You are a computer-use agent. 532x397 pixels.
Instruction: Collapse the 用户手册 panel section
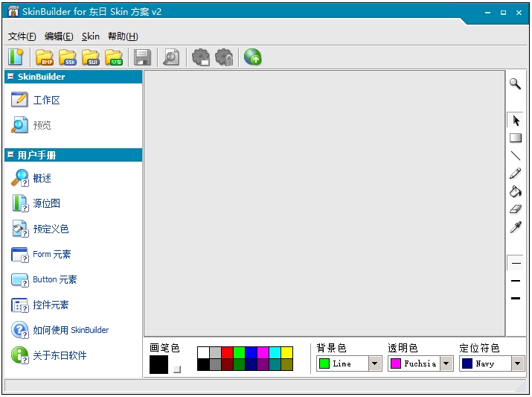10,155
